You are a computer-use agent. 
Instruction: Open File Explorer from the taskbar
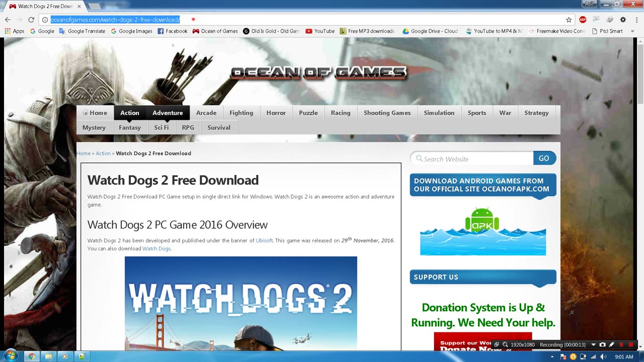click(x=48, y=356)
